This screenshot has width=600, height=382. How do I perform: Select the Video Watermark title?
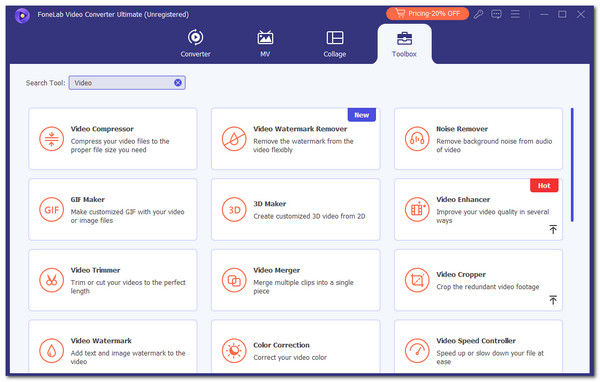click(x=101, y=341)
